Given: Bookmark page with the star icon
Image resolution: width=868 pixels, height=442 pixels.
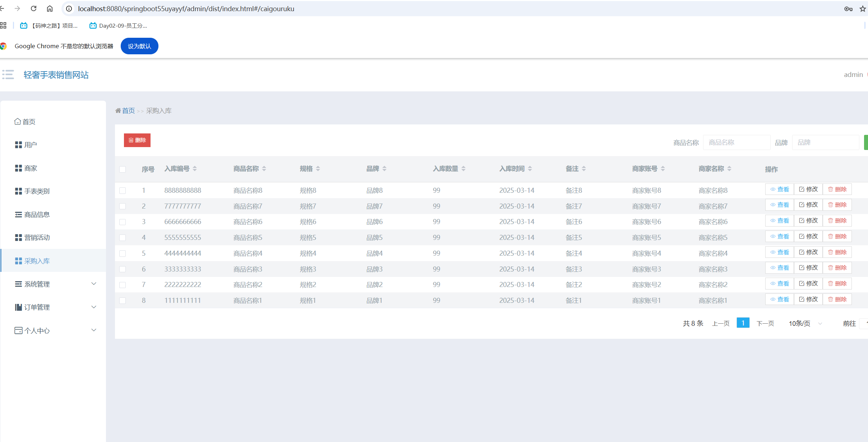Looking at the screenshot, I should tap(862, 9).
